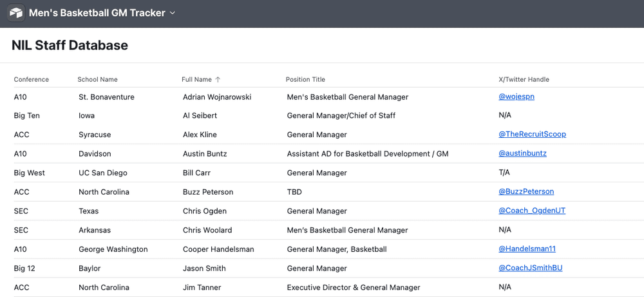This screenshot has height=297, width=644.
Task: Select the Conference column header
Action: (31, 80)
